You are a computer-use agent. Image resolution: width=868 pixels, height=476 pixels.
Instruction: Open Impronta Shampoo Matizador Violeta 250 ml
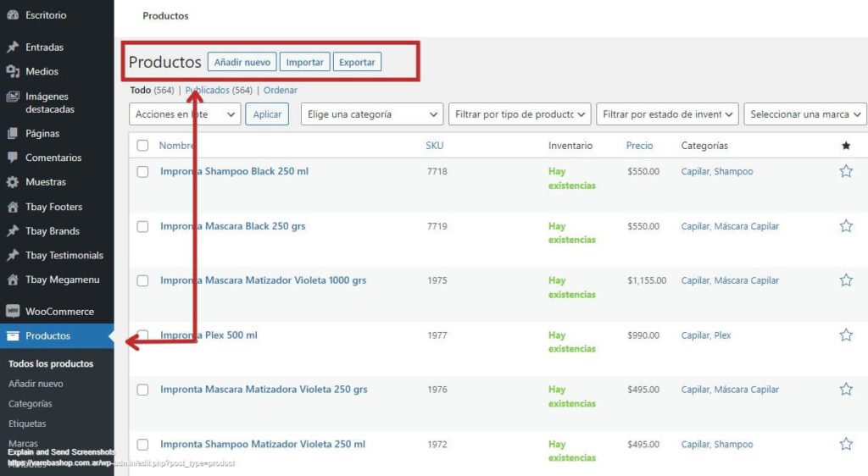coord(263,444)
